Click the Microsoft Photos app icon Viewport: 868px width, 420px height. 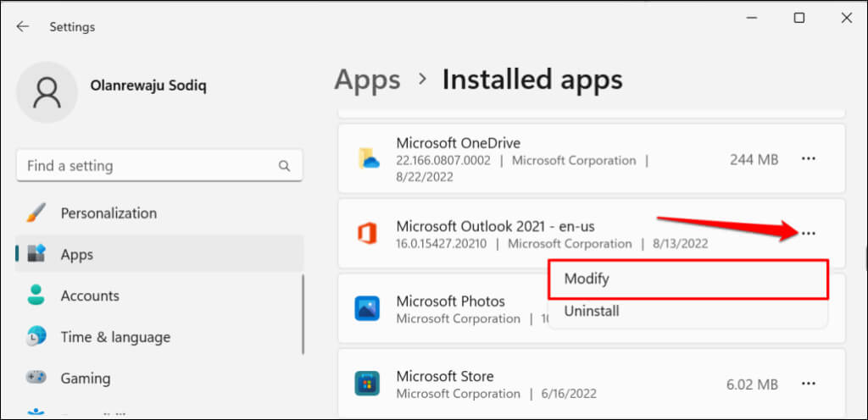368,309
